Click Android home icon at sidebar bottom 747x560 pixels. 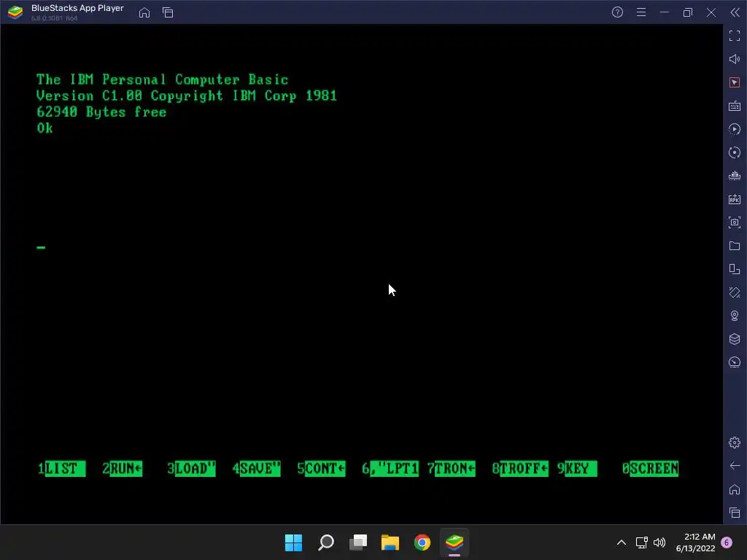coord(734,489)
